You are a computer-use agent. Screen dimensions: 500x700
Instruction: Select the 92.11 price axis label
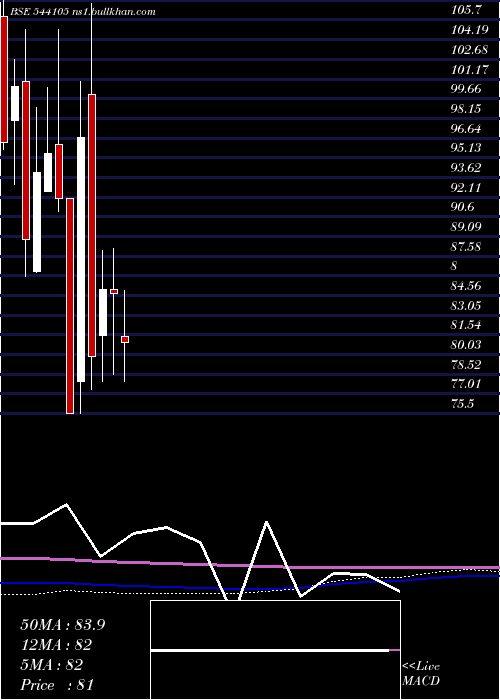coord(467,188)
